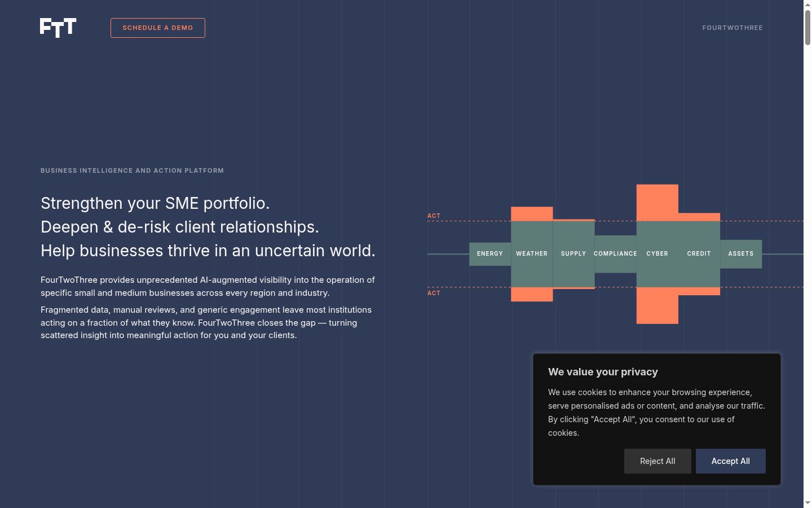
Task: Click the orange bar below WEATHER
Action: (x=532, y=294)
